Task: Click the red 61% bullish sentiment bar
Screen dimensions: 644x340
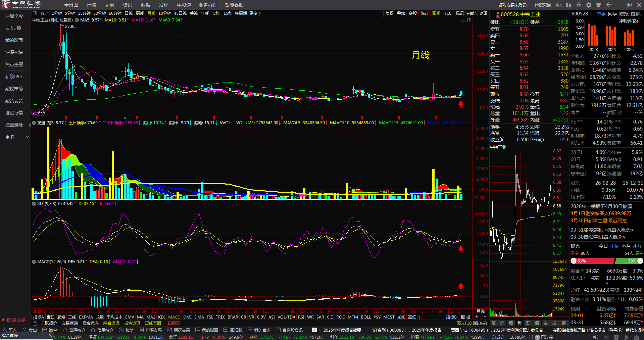Action: tap(592, 261)
